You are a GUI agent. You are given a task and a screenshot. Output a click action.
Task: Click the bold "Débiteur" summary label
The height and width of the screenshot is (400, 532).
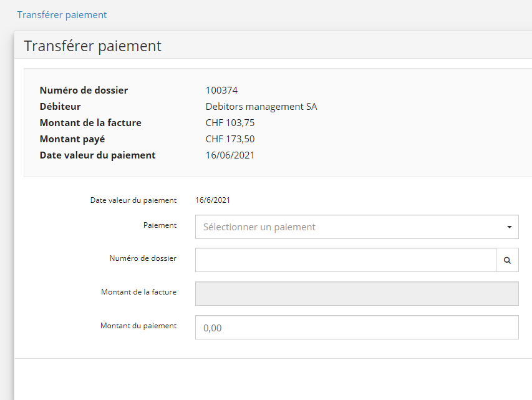(x=60, y=107)
